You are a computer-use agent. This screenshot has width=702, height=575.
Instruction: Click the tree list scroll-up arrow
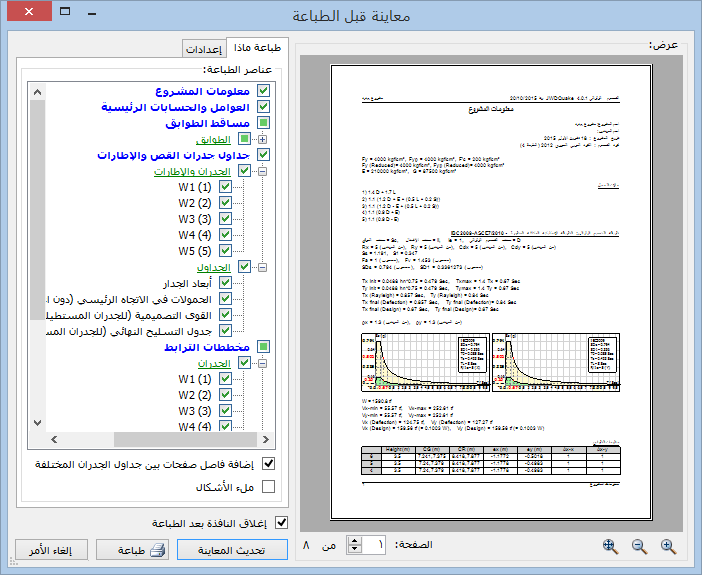pos(39,93)
